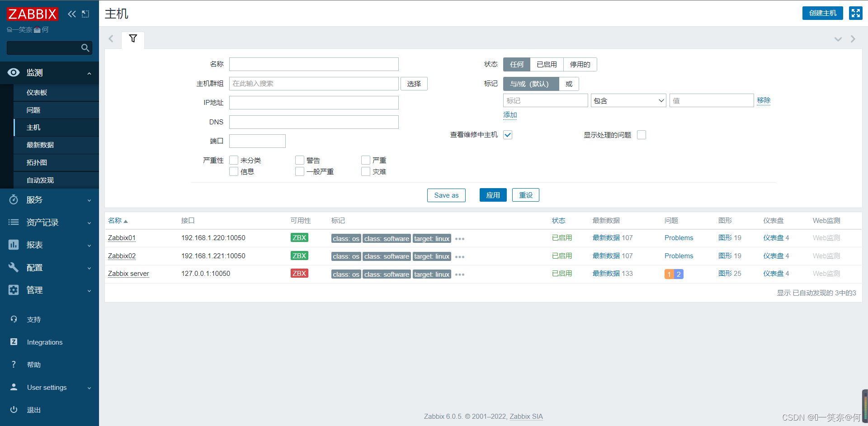
Task: Toggle the filter funnel tab
Action: click(133, 38)
